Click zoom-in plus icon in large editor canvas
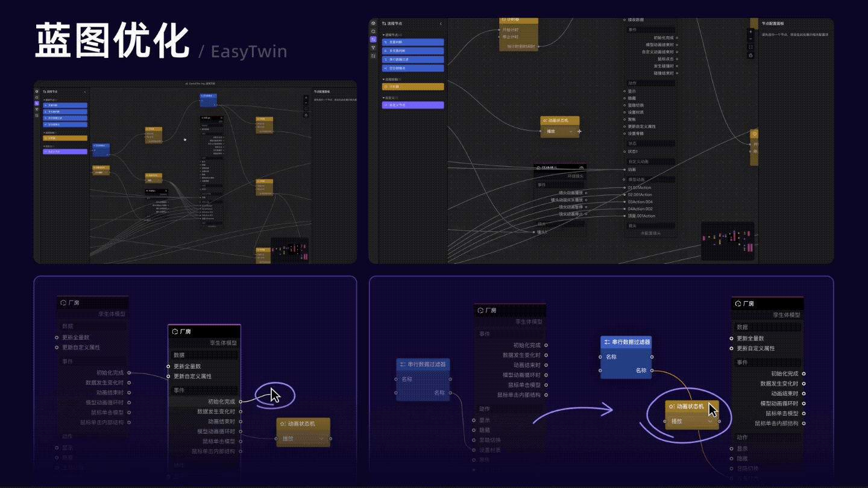Image resolution: width=868 pixels, height=488 pixels. pyautogui.click(x=750, y=31)
